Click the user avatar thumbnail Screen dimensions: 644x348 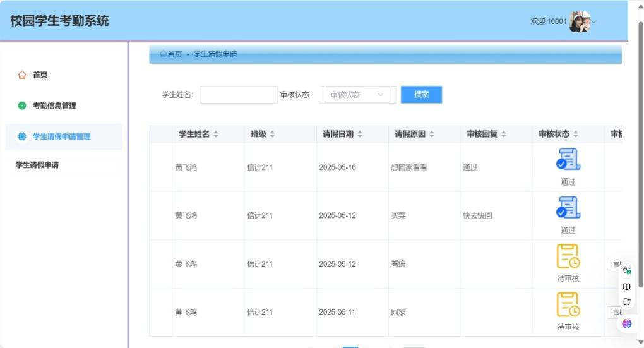579,21
